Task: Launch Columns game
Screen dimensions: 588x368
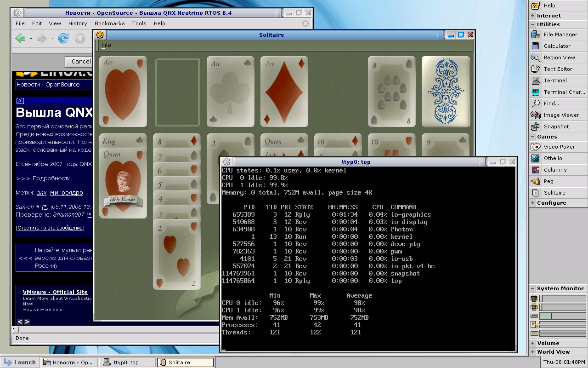Action: (558, 170)
